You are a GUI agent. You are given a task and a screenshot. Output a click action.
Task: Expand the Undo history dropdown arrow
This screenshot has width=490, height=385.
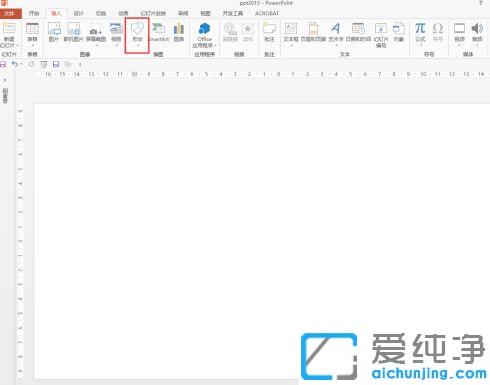point(21,64)
